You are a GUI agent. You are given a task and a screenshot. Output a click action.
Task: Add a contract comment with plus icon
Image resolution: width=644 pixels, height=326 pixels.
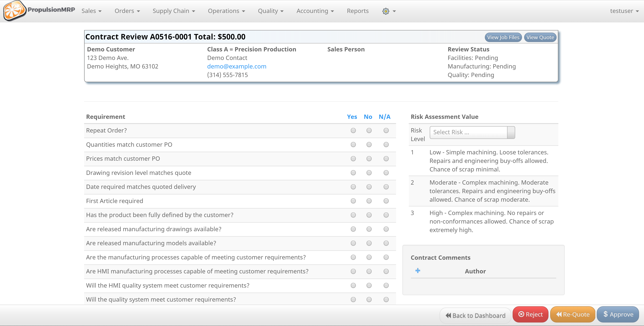pos(417,270)
